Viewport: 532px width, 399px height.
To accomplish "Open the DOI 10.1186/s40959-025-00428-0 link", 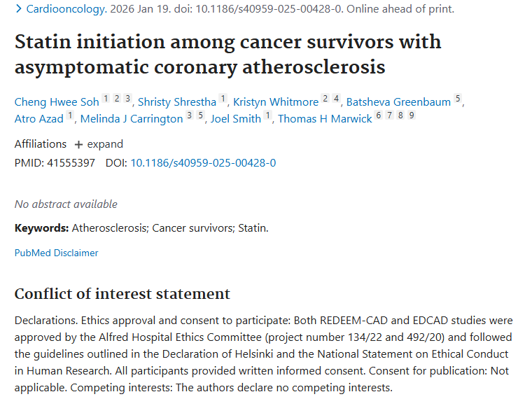I will tap(203, 162).
